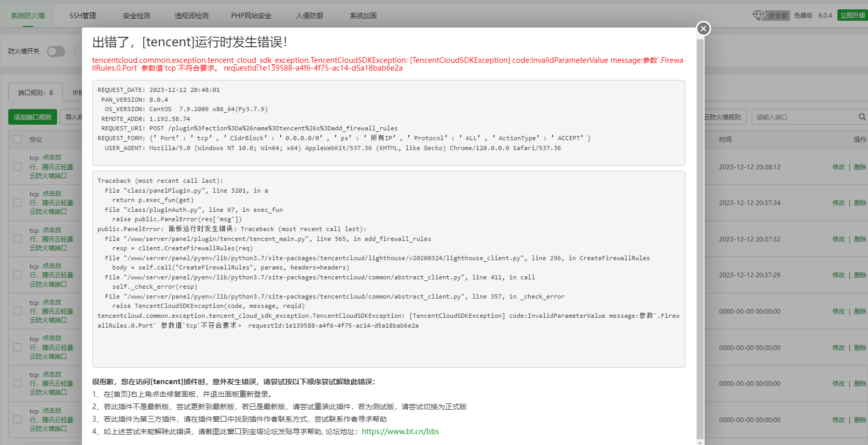Toggle the firewall switch
This screenshot has width=868, height=445.
(x=56, y=51)
